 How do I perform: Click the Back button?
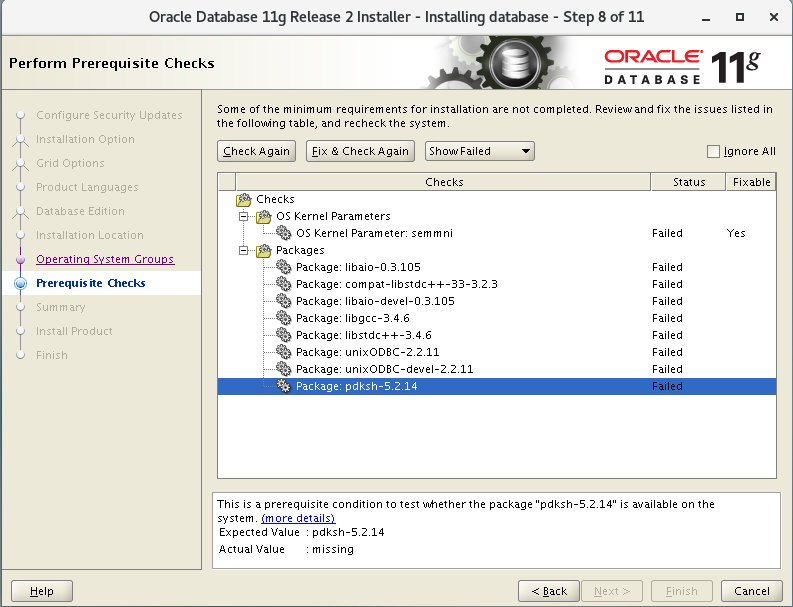[x=549, y=591]
